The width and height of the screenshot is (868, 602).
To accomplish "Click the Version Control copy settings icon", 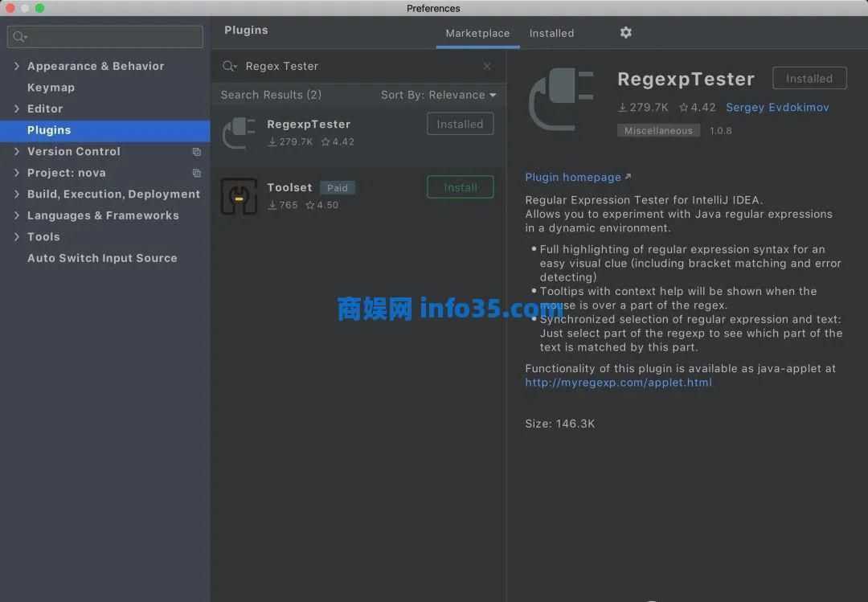I will click(197, 152).
